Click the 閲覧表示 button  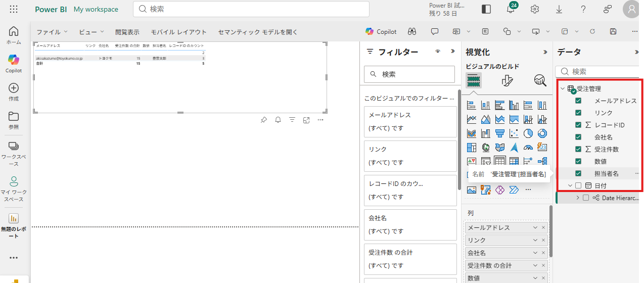[x=127, y=32]
